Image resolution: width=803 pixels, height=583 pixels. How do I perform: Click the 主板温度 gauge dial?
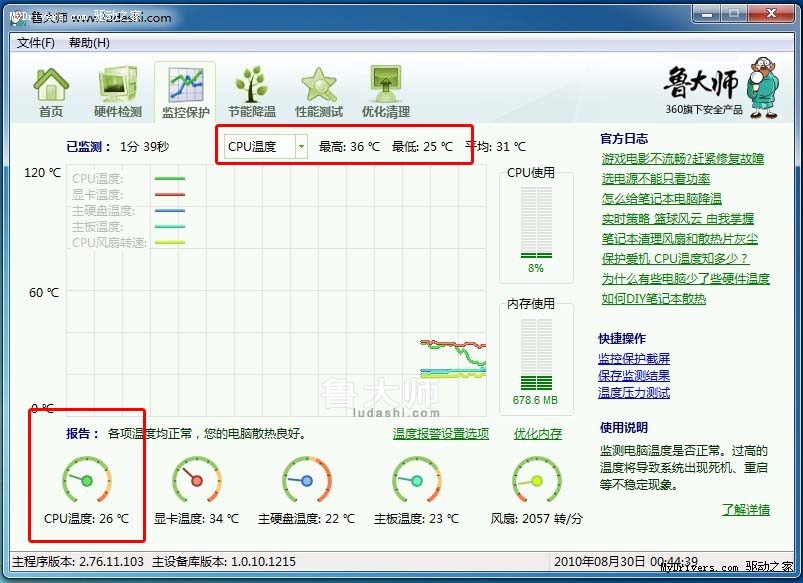pyautogui.click(x=416, y=480)
